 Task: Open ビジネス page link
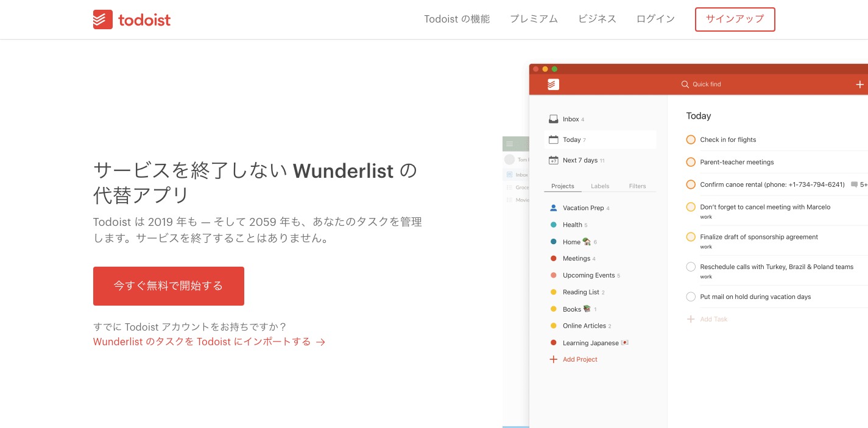[598, 19]
